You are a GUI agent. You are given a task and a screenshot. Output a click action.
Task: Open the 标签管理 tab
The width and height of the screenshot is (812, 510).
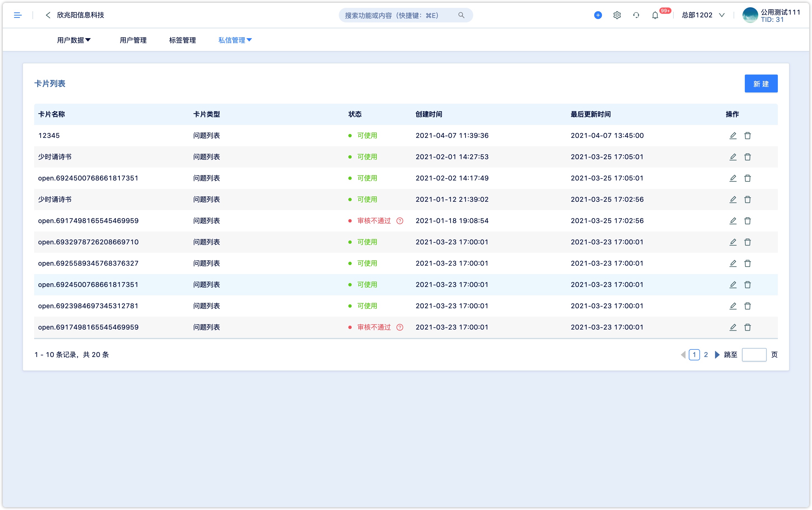182,40
